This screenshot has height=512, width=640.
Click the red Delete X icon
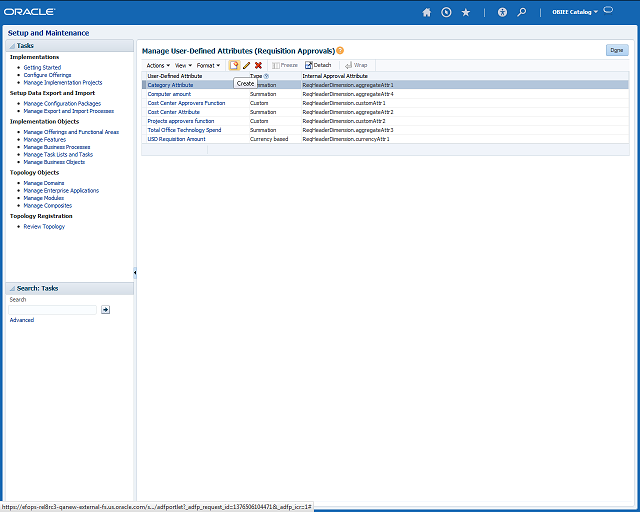click(258, 65)
